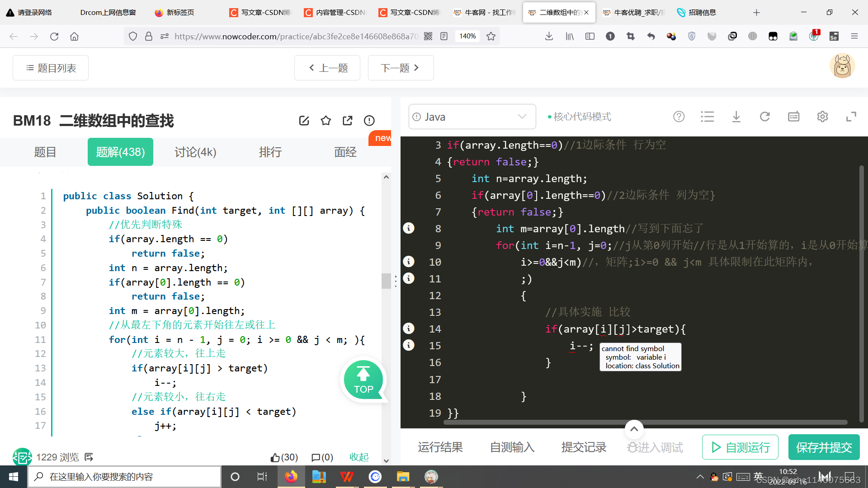
Task: Click the 保存并提交 submit button
Action: pyautogui.click(x=824, y=447)
